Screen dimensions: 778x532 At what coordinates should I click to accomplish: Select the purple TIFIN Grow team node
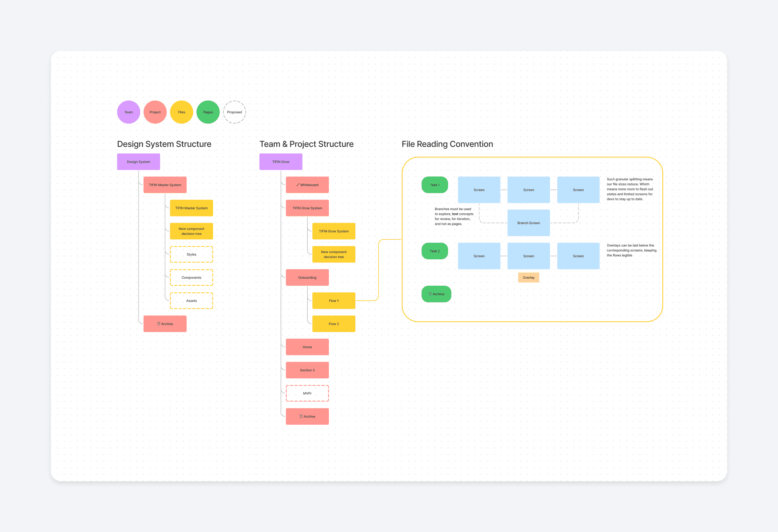pos(280,162)
